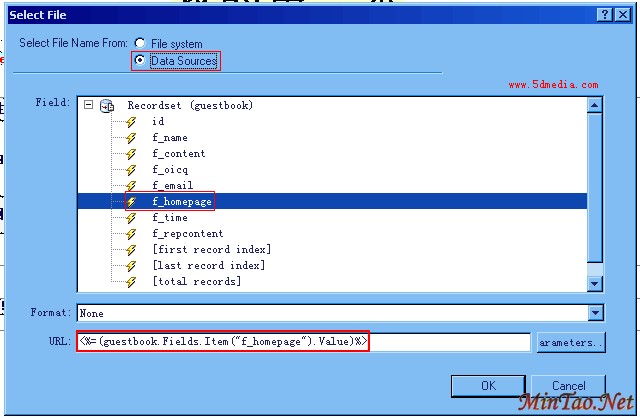
Task: Click the lightning icon beside f_content
Action: tap(130, 154)
